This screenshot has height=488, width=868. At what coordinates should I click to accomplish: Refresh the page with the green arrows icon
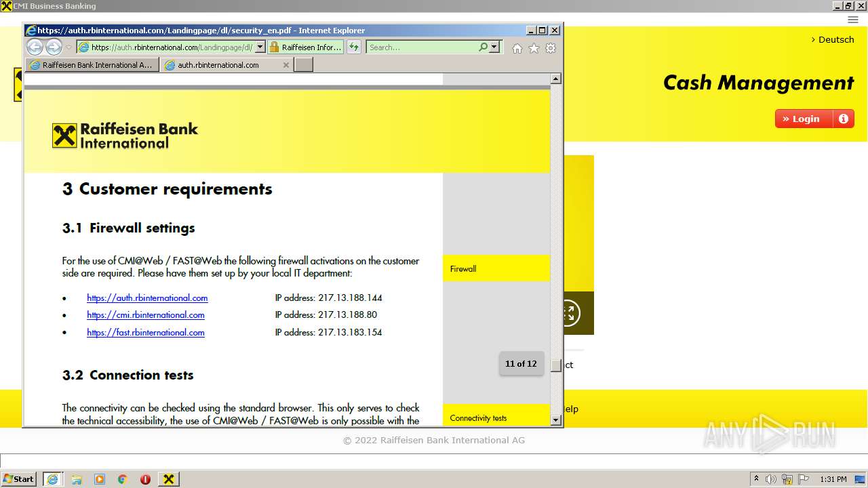coord(354,47)
